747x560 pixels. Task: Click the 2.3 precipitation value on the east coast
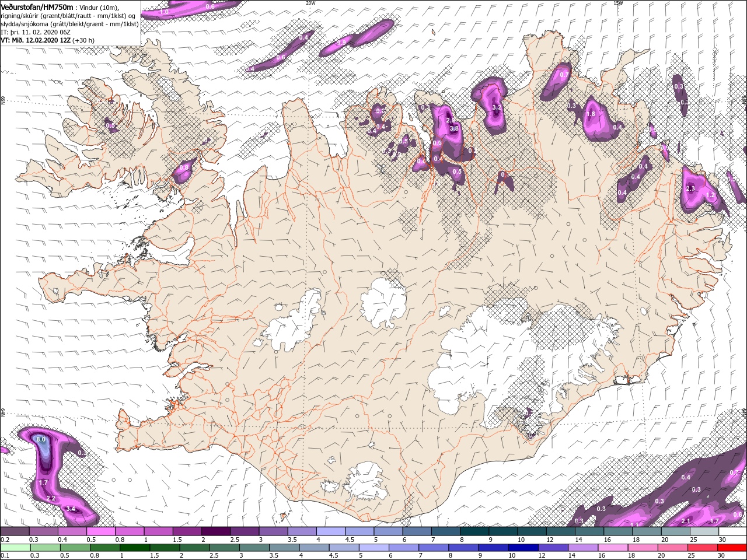pos(690,188)
